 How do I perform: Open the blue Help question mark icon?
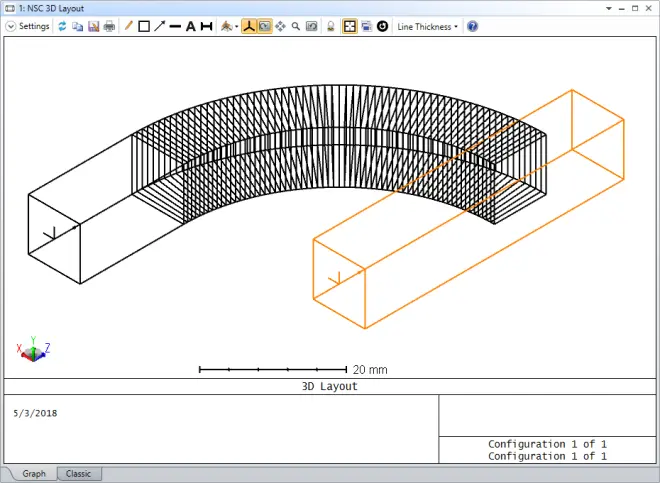point(473,27)
